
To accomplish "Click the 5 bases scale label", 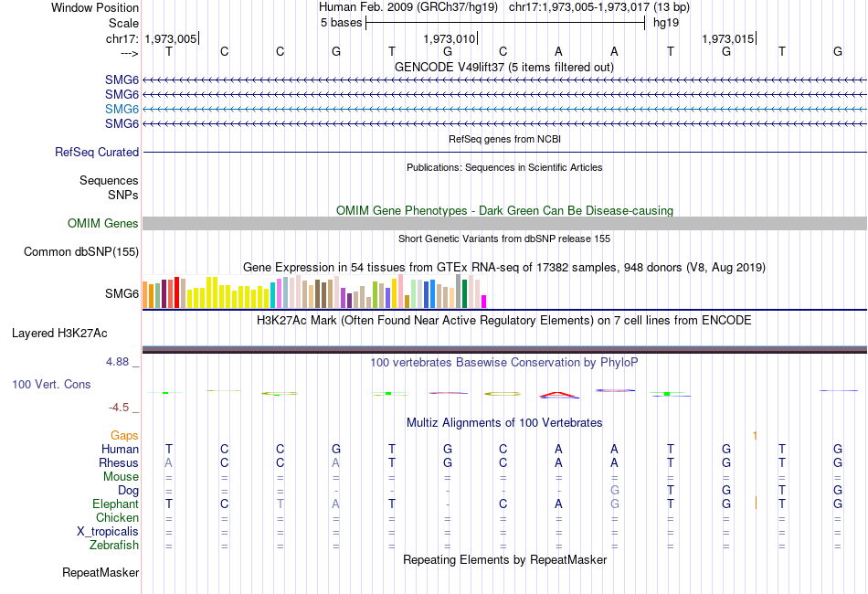I will click(x=341, y=23).
